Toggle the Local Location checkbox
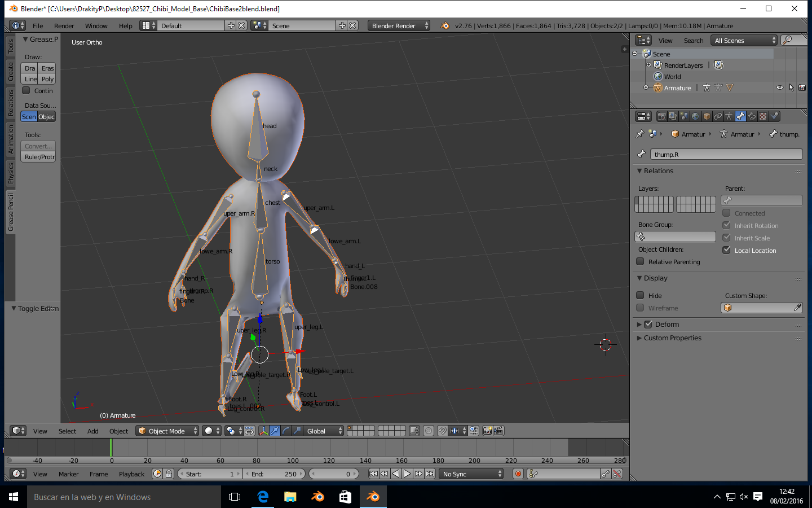This screenshot has width=812, height=508. click(726, 250)
